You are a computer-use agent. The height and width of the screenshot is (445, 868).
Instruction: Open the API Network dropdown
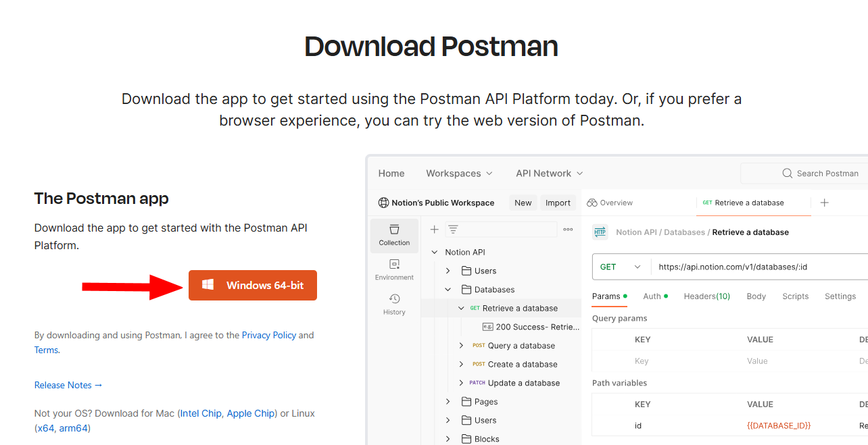point(549,174)
